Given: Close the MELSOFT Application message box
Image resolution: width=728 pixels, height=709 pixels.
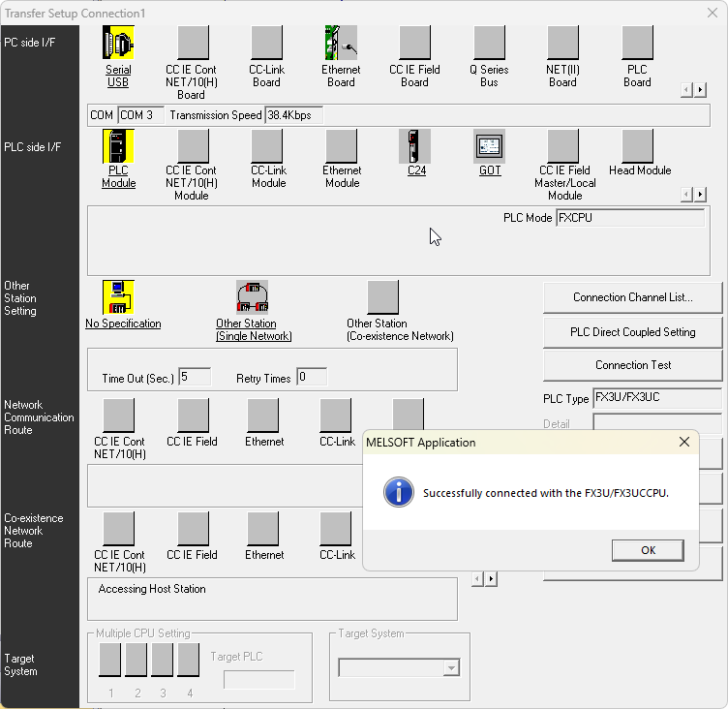Looking at the screenshot, I should click(x=684, y=442).
